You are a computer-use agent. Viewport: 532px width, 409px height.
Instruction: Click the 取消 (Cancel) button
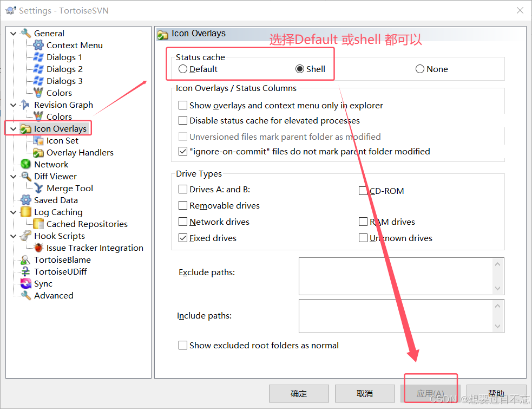[x=365, y=393]
